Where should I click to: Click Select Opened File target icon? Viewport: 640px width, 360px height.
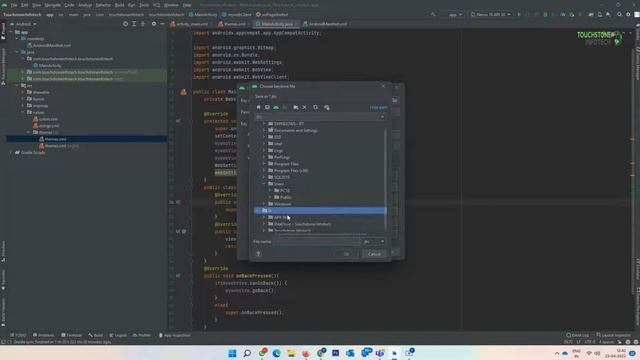click(x=125, y=24)
